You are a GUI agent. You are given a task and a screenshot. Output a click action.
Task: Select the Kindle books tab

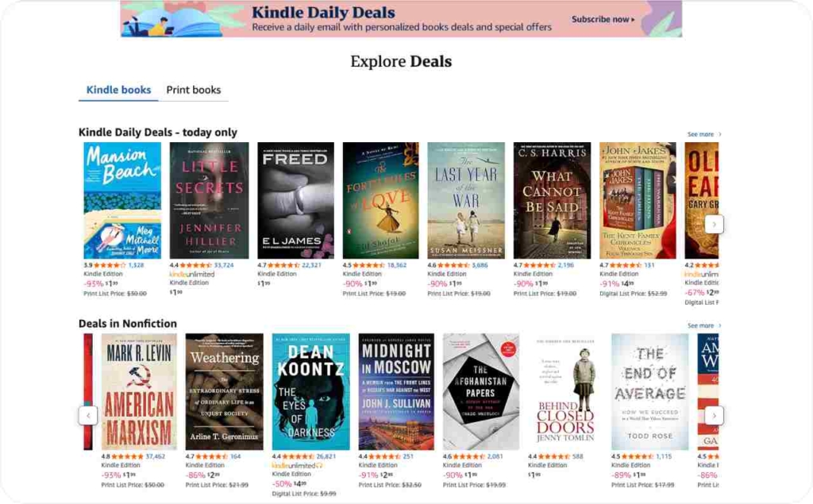(119, 90)
